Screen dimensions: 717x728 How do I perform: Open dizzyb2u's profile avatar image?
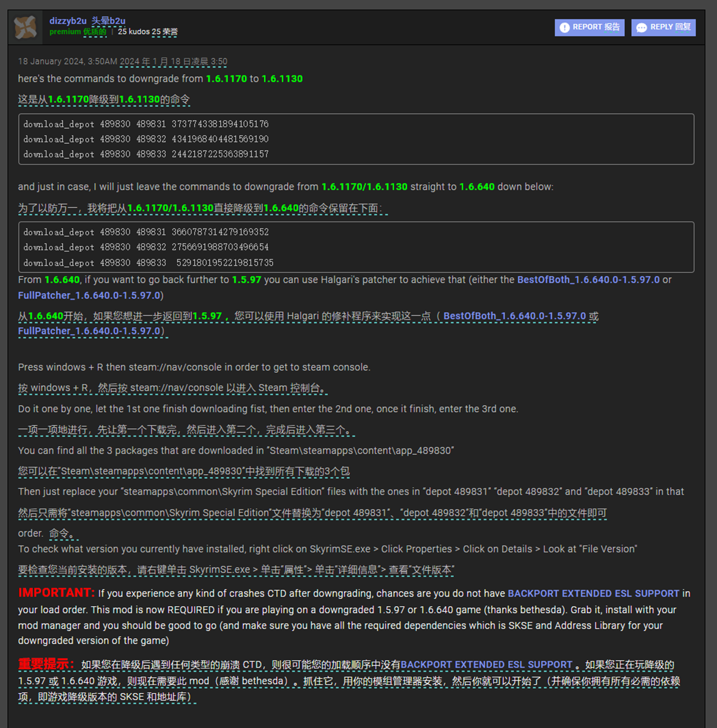coord(25,27)
